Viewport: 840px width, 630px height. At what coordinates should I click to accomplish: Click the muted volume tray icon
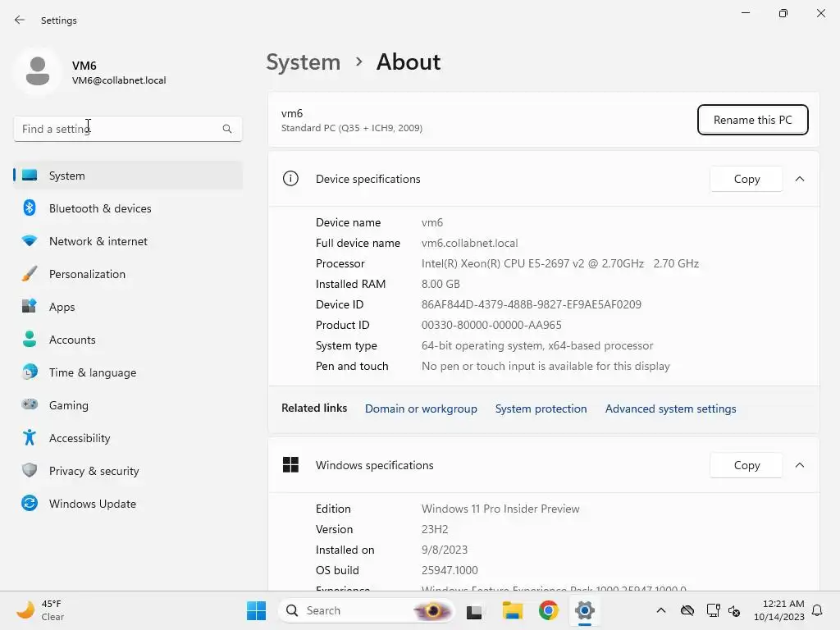tap(734, 610)
